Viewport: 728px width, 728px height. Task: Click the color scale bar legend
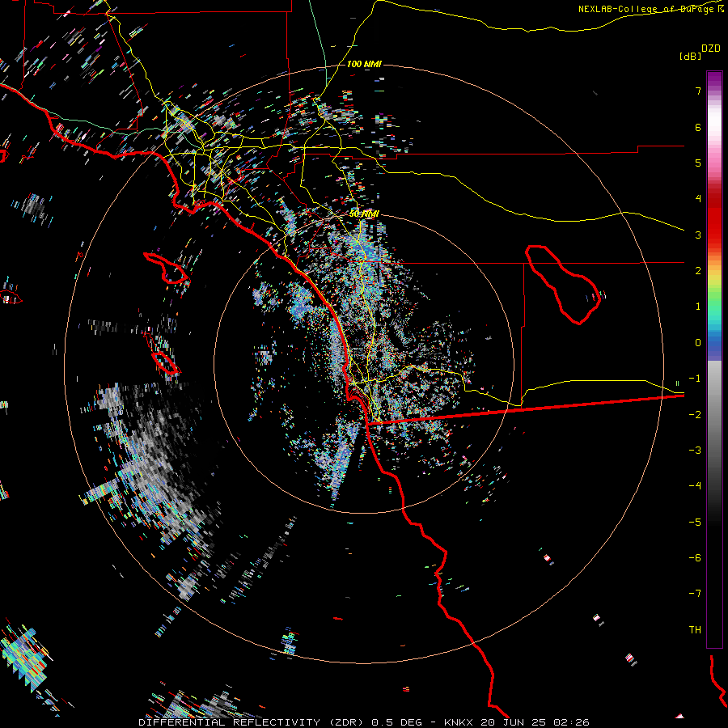(x=714, y=359)
